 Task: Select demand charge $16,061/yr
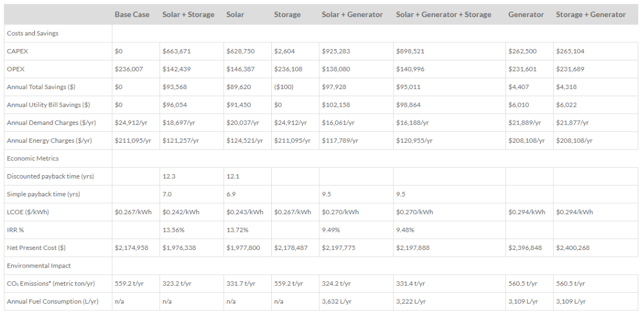tap(339, 123)
